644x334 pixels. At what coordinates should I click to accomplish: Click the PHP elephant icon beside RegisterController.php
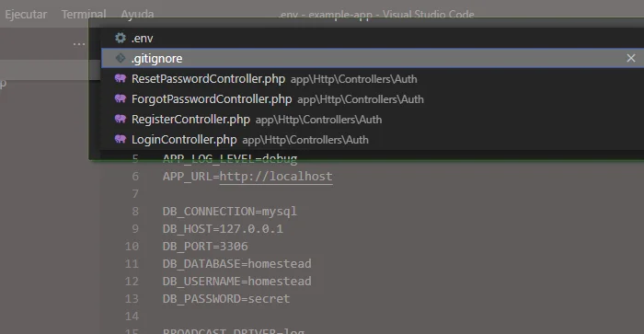[x=121, y=119]
